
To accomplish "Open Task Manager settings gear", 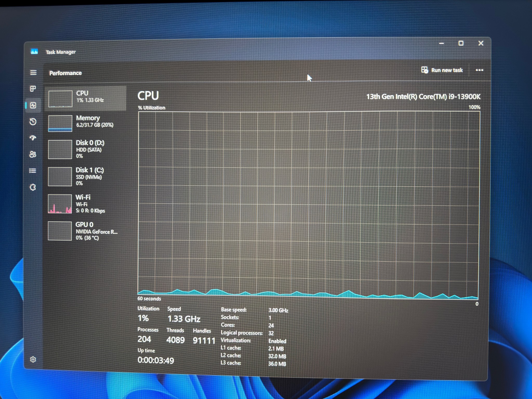I will [33, 359].
